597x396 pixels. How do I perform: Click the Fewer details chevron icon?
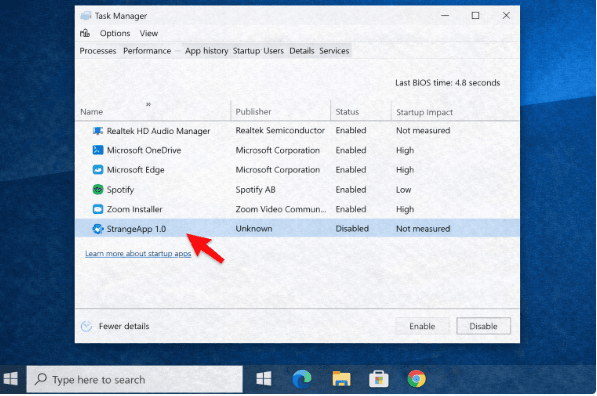[x=86, y=326]
